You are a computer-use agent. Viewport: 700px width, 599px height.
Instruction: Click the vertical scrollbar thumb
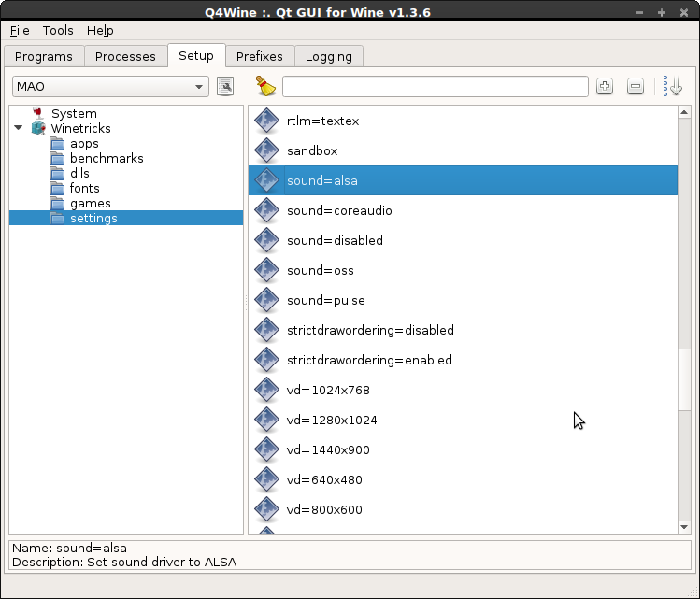pos(684,379)
